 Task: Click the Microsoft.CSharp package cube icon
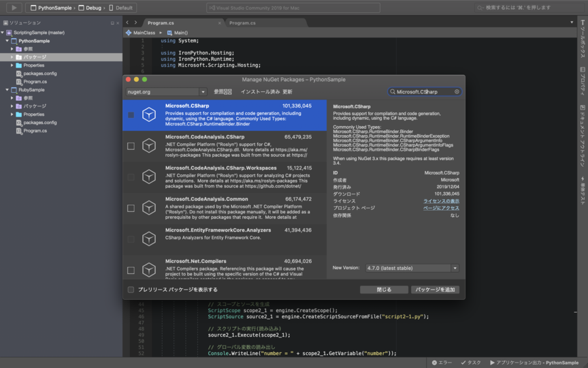click(x=149, y=114)
